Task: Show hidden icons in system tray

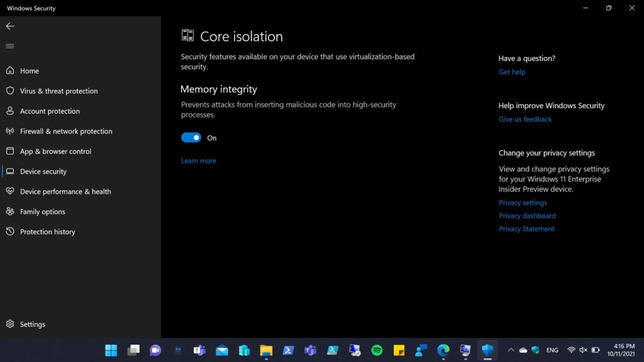Action: point(511,350)
